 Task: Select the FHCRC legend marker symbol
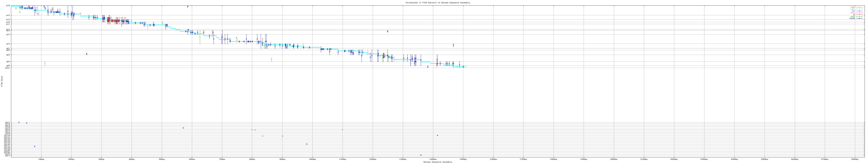[x=860, y=19]
